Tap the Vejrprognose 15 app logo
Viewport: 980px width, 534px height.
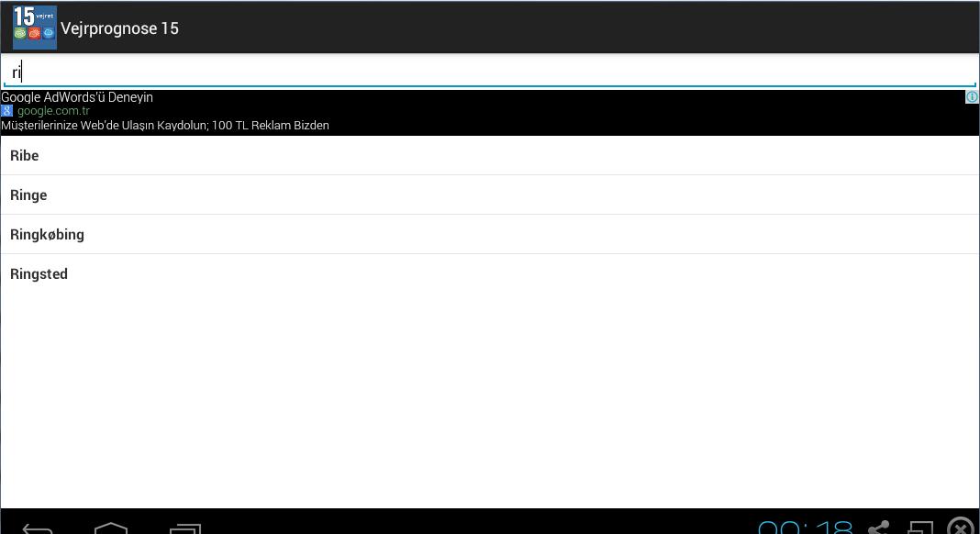35,28
